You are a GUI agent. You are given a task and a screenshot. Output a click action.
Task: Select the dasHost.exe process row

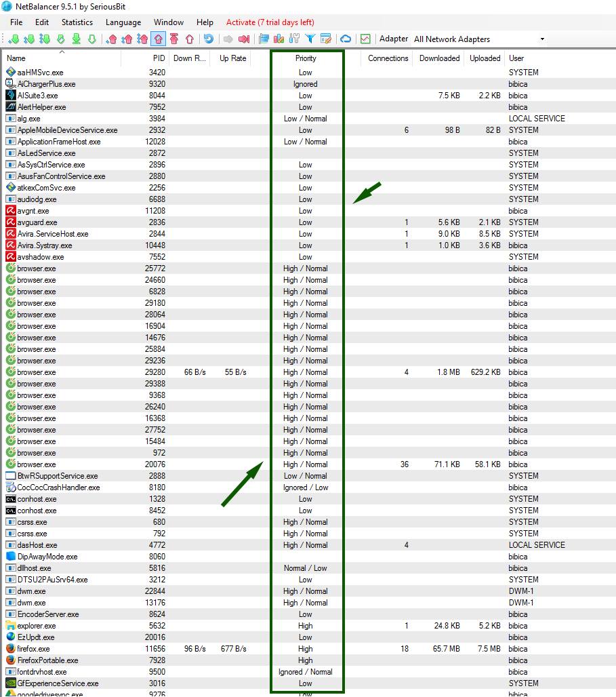(308, 545)
